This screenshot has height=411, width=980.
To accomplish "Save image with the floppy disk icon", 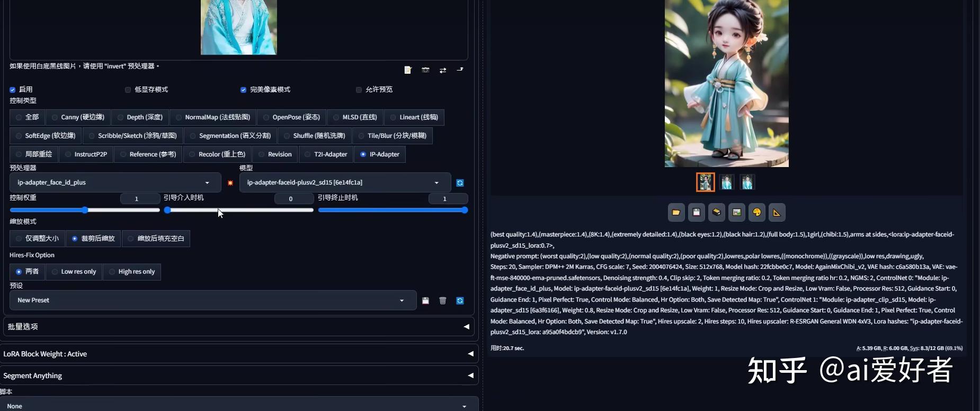I will 696,212.
